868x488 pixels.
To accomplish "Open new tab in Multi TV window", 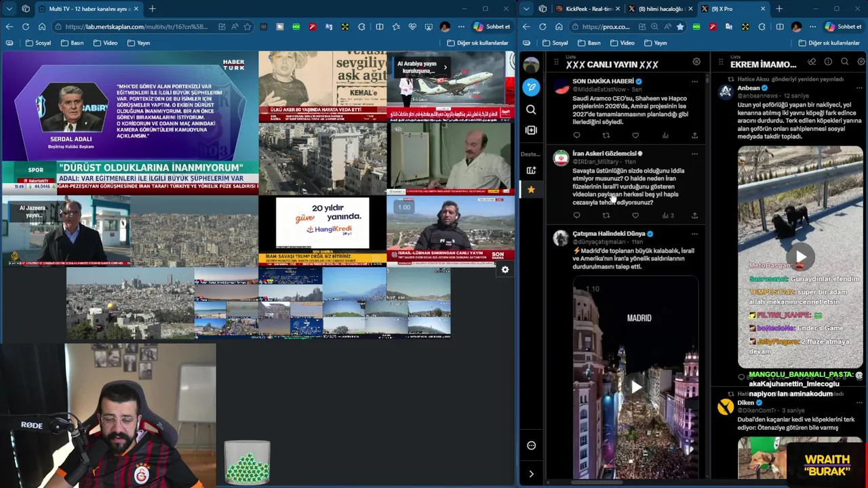I will (152, 9).
